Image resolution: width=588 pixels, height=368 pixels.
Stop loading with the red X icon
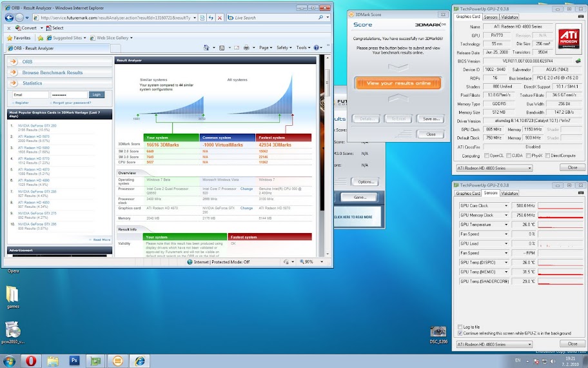click(x=220, y=17)
